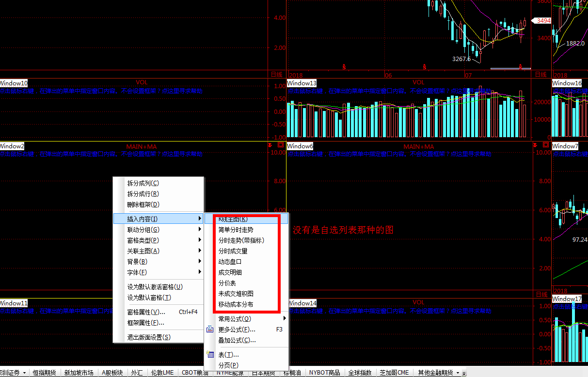Viewport: 588px width, 377px height.
Task: Select 删除框架 in the context menu
Action: tap(159, 204)
